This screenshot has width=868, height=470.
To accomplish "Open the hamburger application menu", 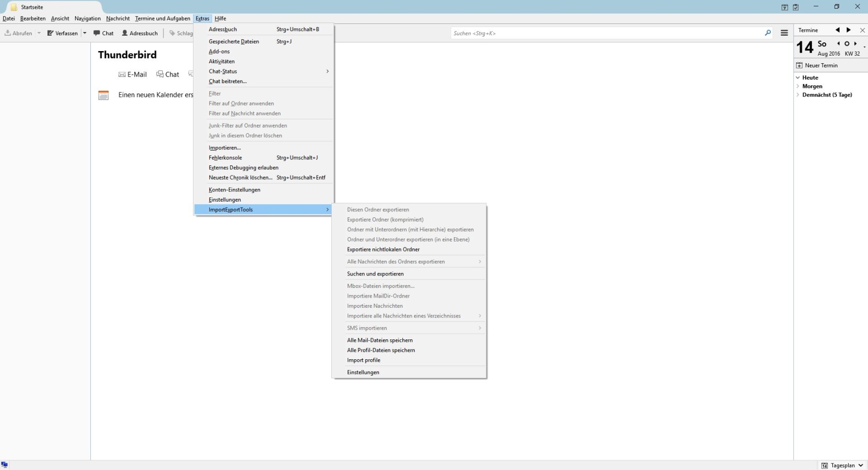I will point(784,33).
